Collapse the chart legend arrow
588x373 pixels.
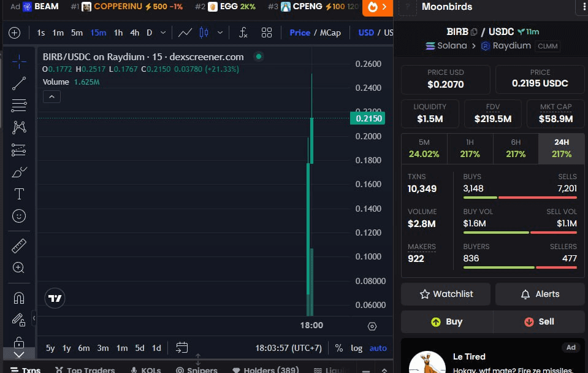52,97
